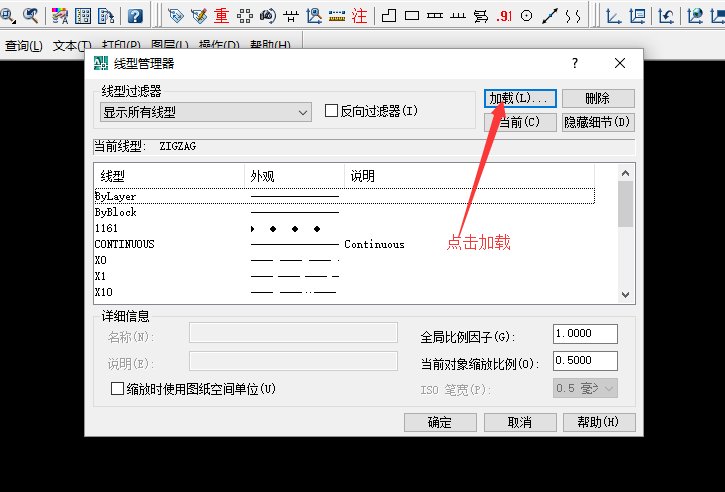
Task: Click the UCS axis icon with rectangle
Action: click(x=637, y=16)
